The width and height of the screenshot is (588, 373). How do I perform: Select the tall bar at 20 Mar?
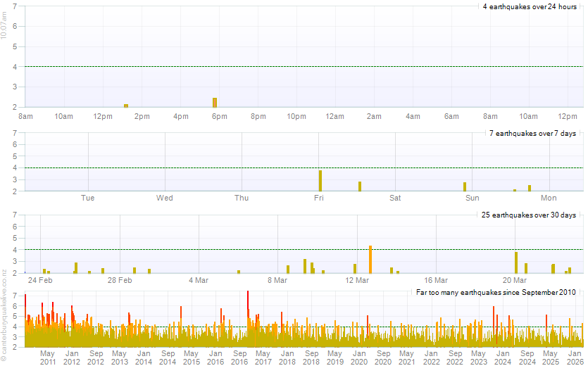click(x=516, y=262)
